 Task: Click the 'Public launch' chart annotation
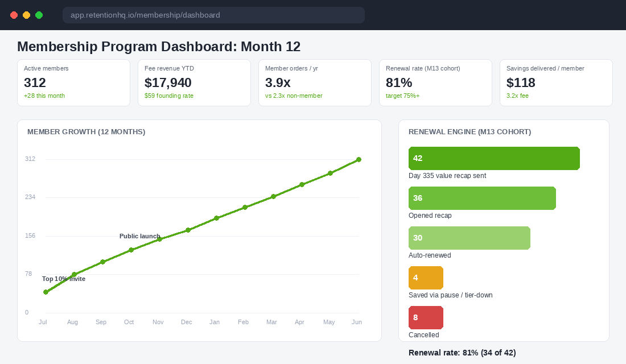(140, 236)
